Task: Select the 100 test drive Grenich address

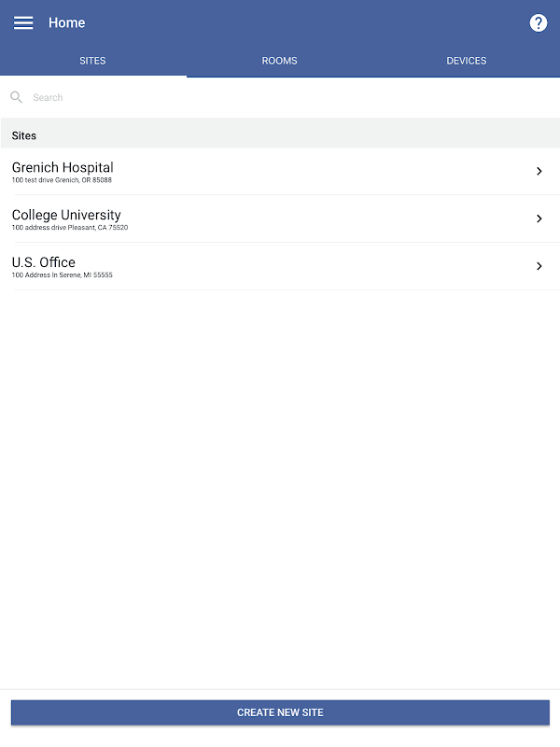Action: (62, 180)
